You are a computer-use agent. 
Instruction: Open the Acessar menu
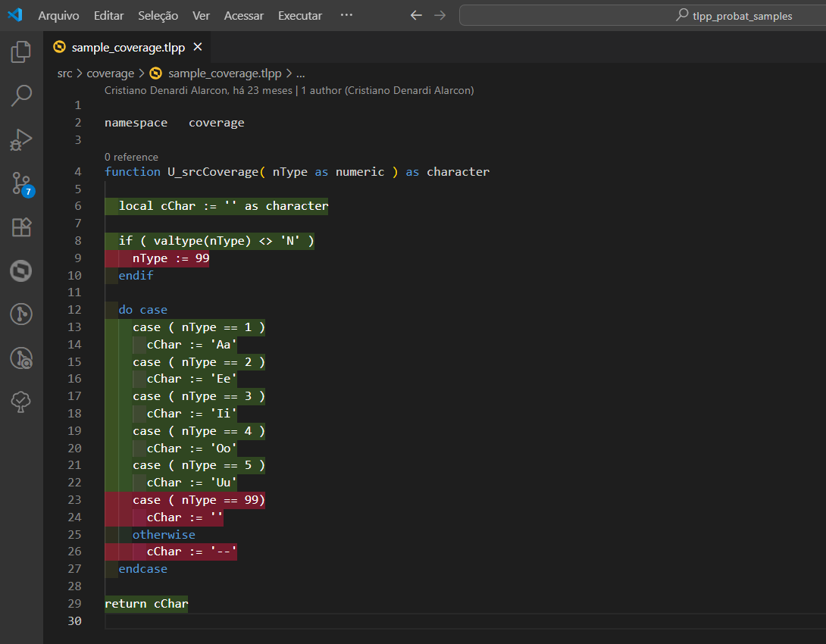(243, 16)
